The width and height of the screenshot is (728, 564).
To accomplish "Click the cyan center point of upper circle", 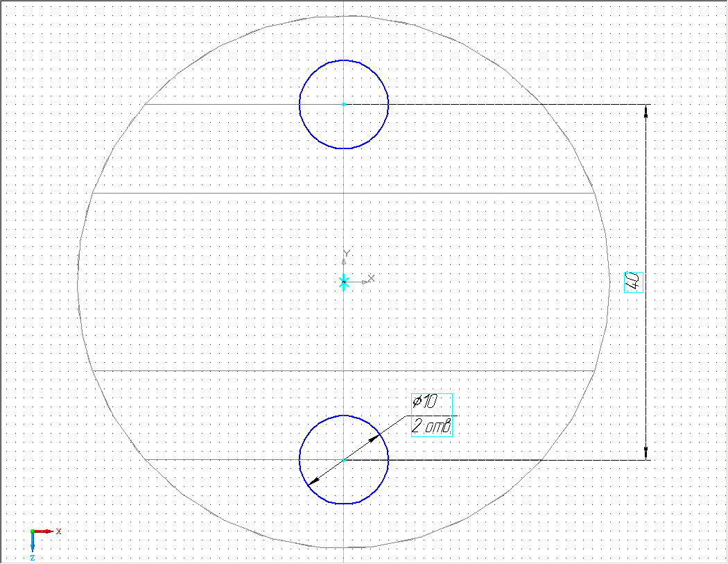I will (x=344, y=105).
